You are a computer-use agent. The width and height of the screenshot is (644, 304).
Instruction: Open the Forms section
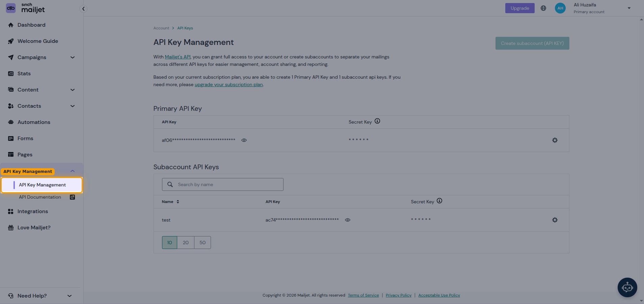[x=25, y=138]
